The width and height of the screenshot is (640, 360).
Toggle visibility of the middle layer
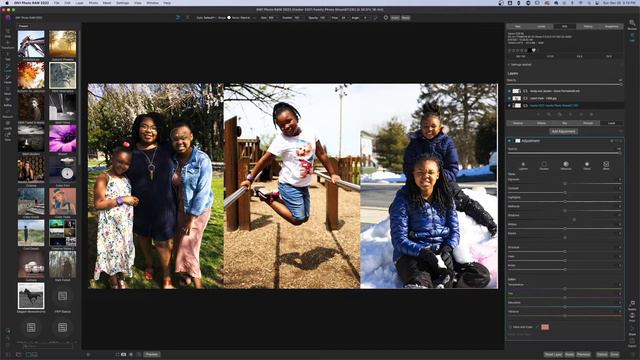pyautogui.click(x=509, y=98)
